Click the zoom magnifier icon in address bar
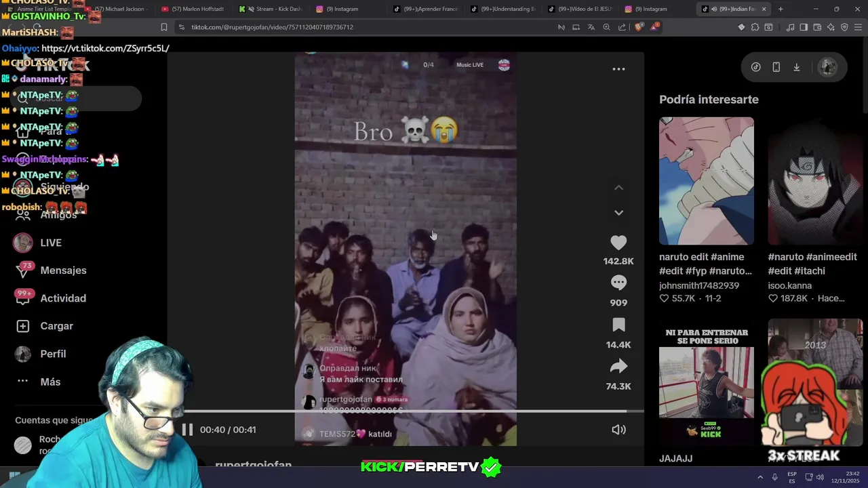The width and height of the screenshot is (868, 488). tap(606, 27)
